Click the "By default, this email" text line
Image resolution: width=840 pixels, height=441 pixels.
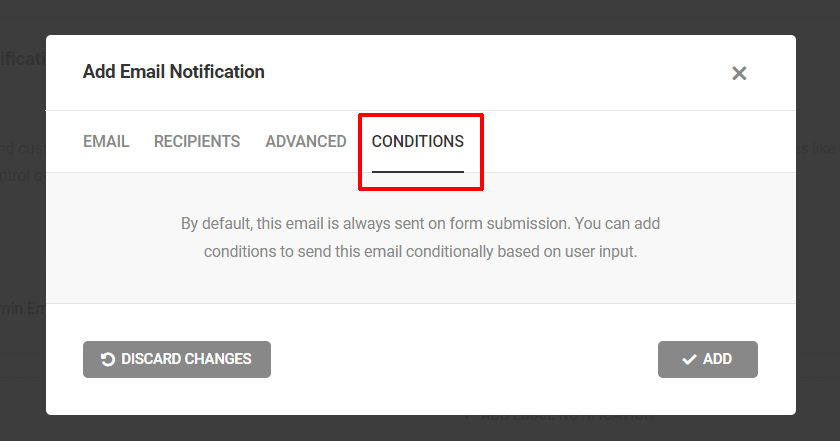(420, 223)
